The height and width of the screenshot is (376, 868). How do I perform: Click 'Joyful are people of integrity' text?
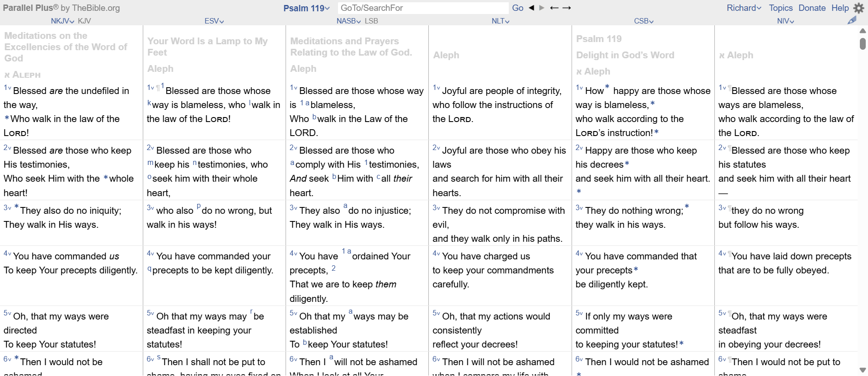(502, 91)
